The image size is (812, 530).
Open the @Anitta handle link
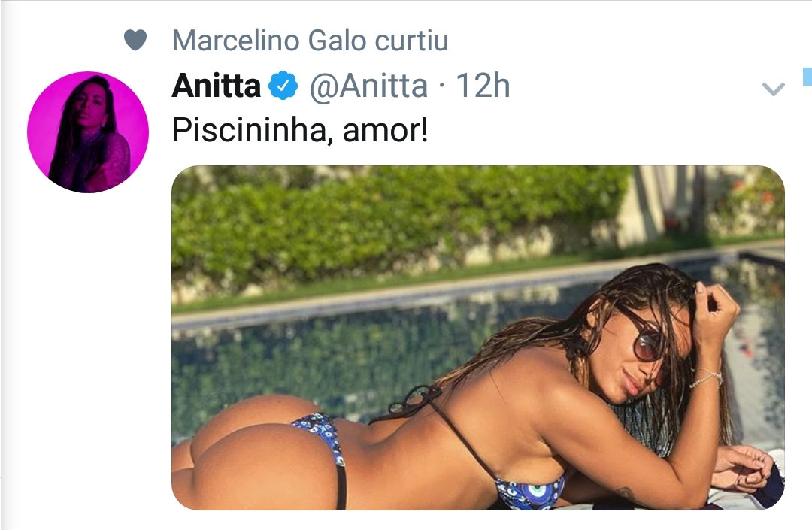click(x=368, y=86)
